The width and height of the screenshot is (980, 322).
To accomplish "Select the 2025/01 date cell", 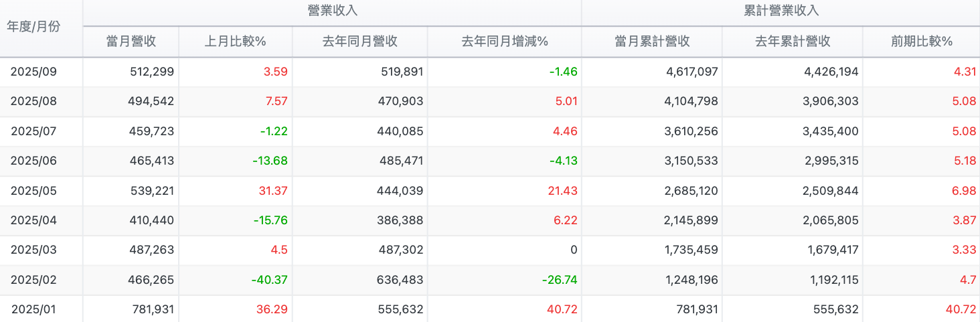I will click(33, 309).
